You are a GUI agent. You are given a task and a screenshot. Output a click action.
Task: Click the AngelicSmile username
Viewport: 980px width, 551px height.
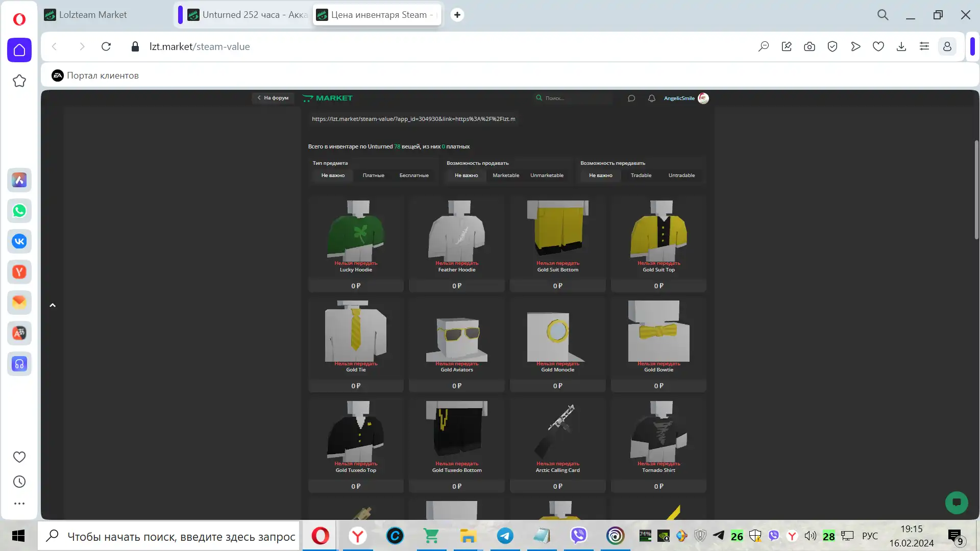(679, 98)
